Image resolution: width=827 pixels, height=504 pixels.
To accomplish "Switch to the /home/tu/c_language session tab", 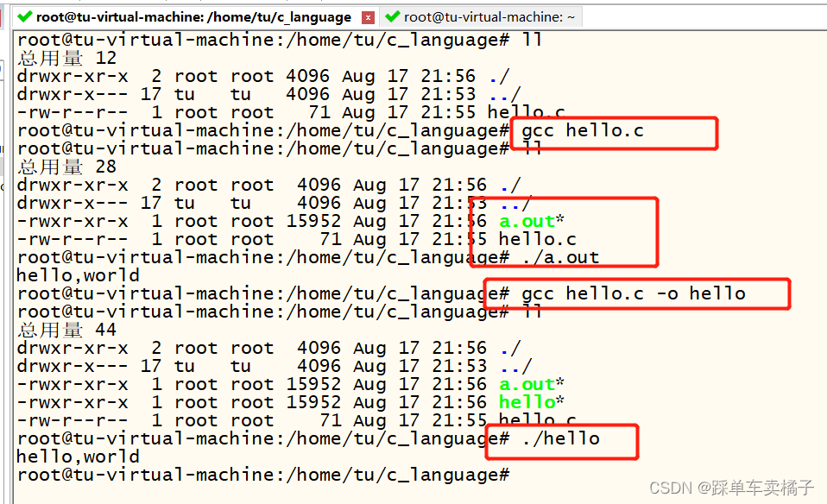I will pyautogui.click(x=193, y=17).
